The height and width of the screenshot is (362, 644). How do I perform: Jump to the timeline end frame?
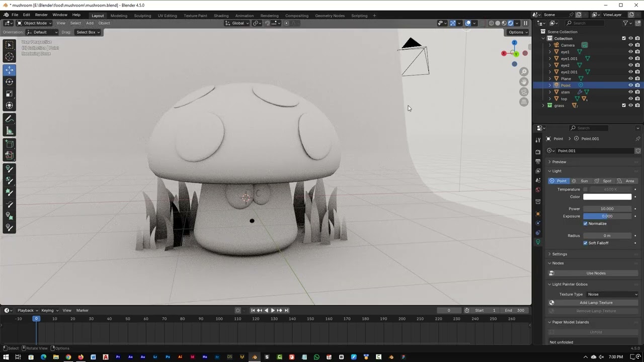286,310
